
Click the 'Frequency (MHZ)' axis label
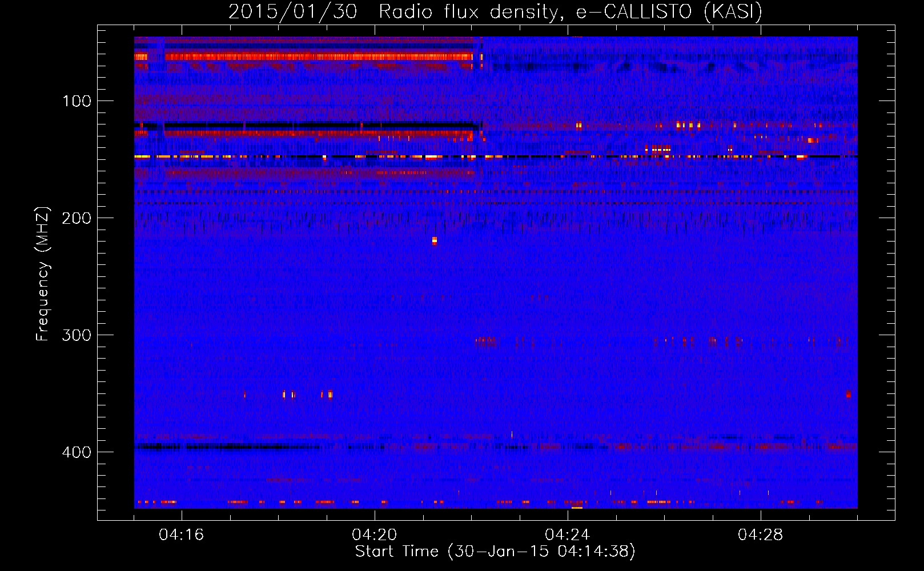[43, 274]
